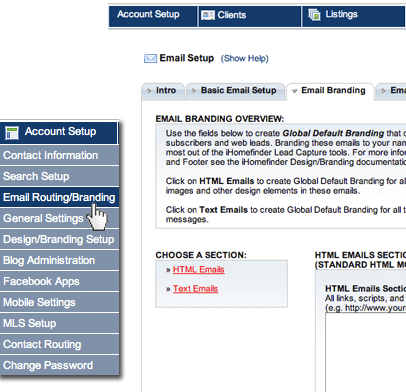Click the Account Setup sidebar header icon
Screen dimensions: 406x392
12,132
